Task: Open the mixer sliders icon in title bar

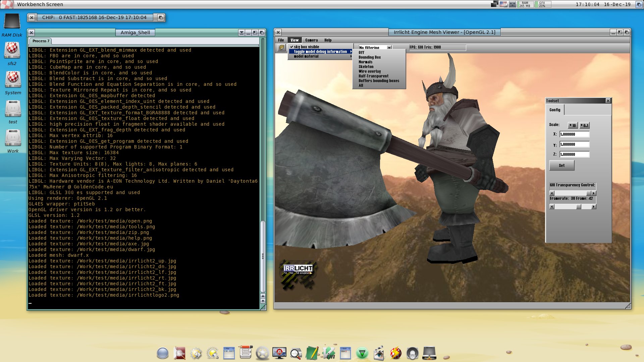Action: tap(513, 4)
